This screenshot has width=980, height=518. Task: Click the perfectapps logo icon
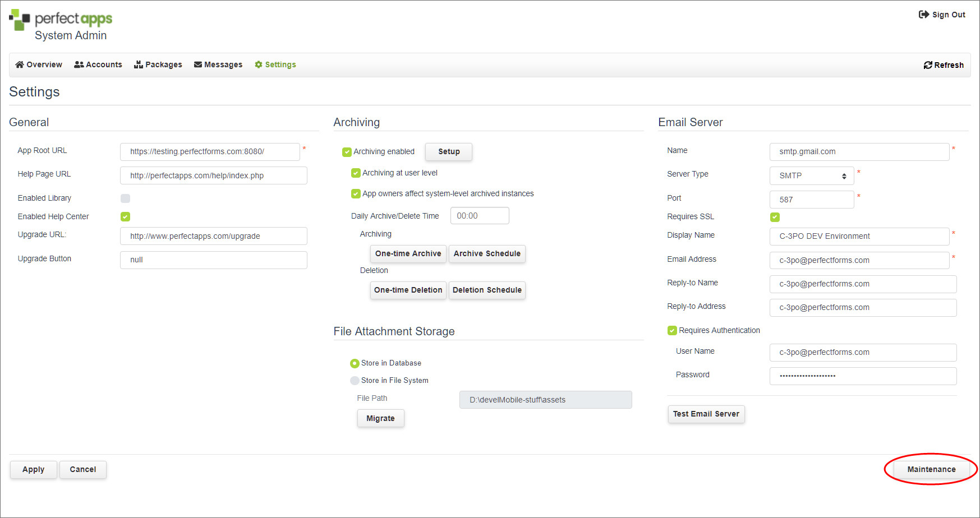(20, 20)
